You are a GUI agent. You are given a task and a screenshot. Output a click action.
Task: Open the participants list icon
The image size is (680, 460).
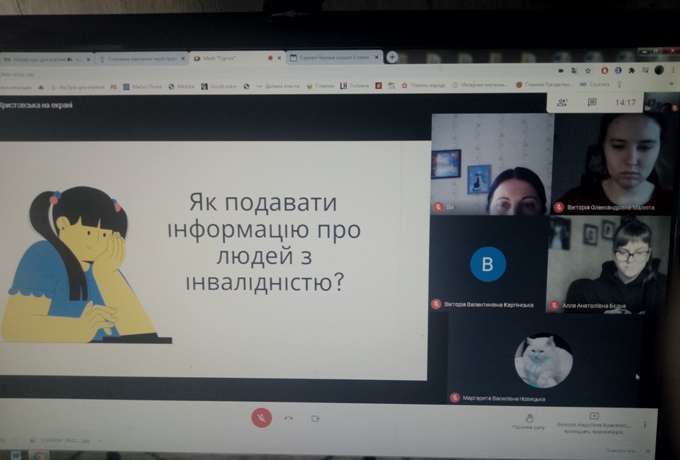(562, 102)
